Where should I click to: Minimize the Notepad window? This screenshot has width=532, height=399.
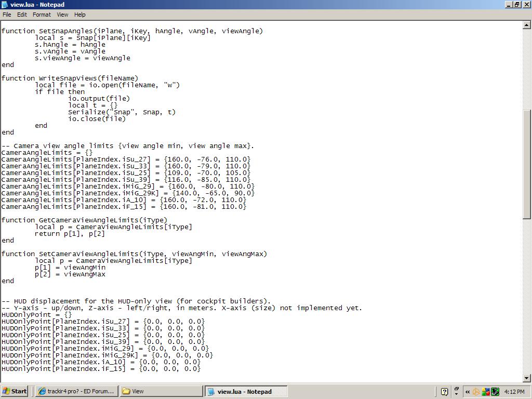[509, 4]
